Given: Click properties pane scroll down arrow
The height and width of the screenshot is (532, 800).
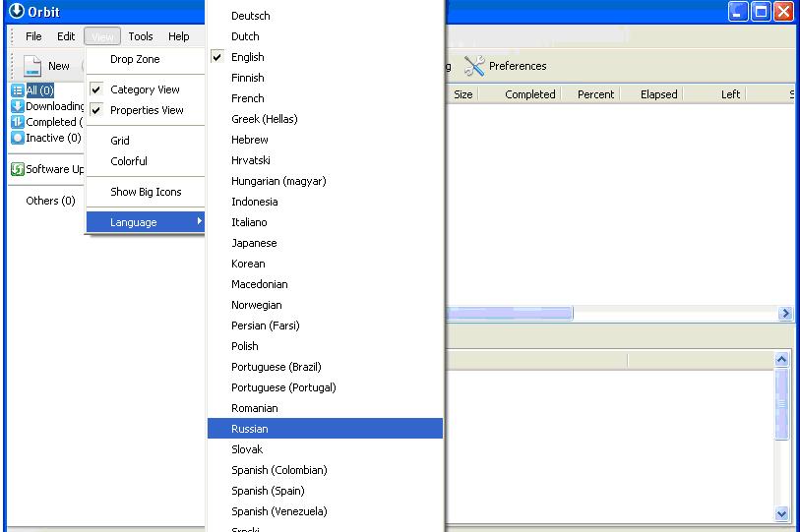Looking at the screenshot, I should click(781, 513).
